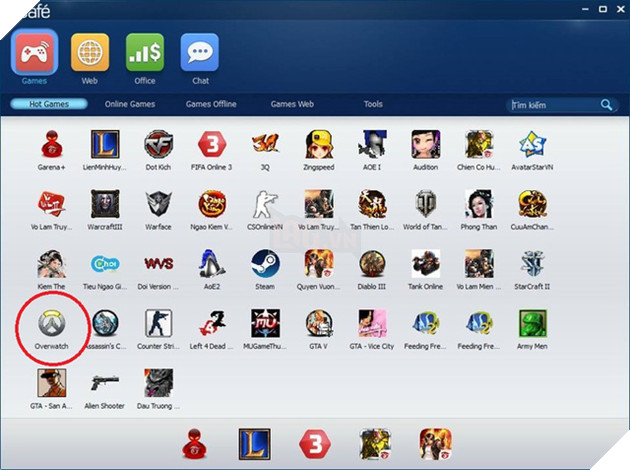Open the Army Men game
Viewport: 630px width, 470px height.
pyautogui.click(x=532, y=324)
